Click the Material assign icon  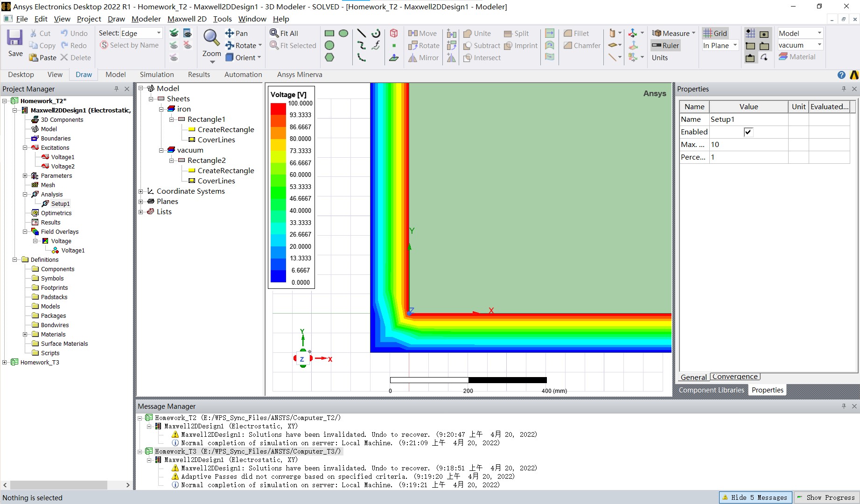[x=797, y=56]
